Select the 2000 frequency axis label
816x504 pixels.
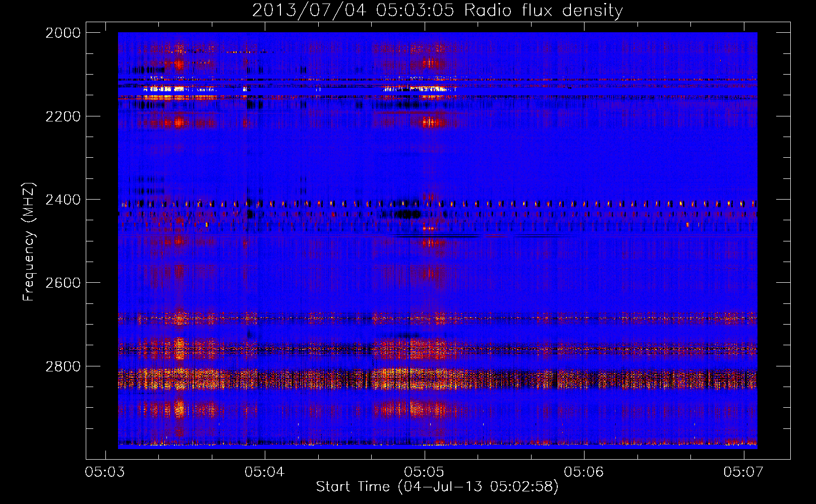pyautogui.click(x=63, y=33)
